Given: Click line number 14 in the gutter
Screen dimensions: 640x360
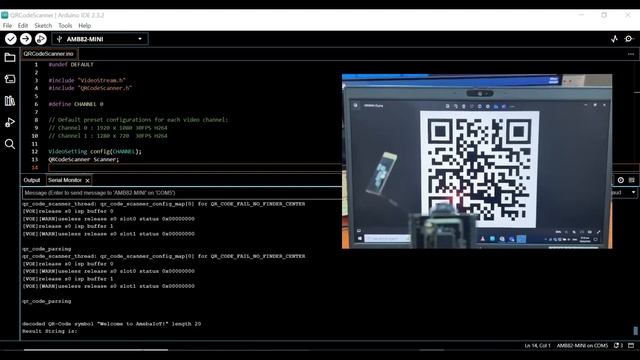Looking at the screenshot, I should 35,167.
